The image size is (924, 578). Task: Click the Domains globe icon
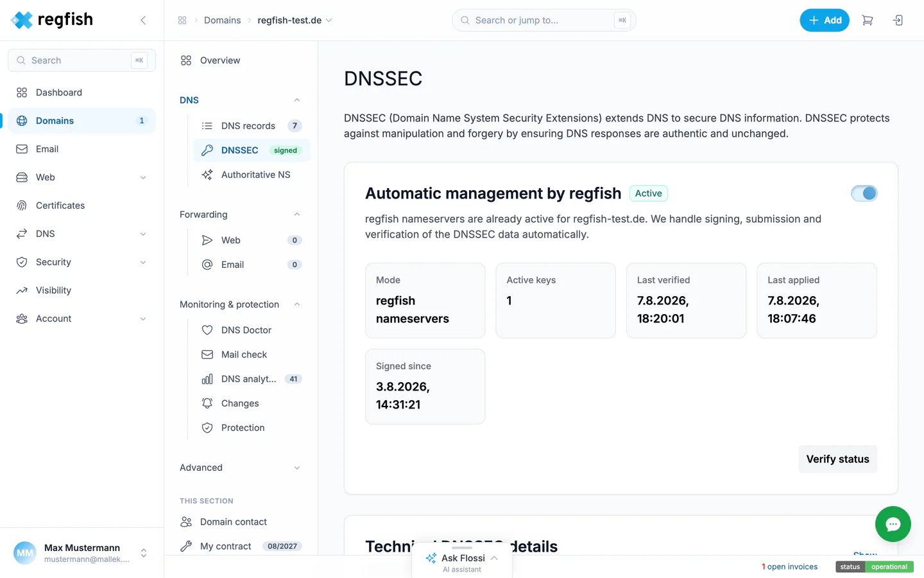[x=22, y=121]
